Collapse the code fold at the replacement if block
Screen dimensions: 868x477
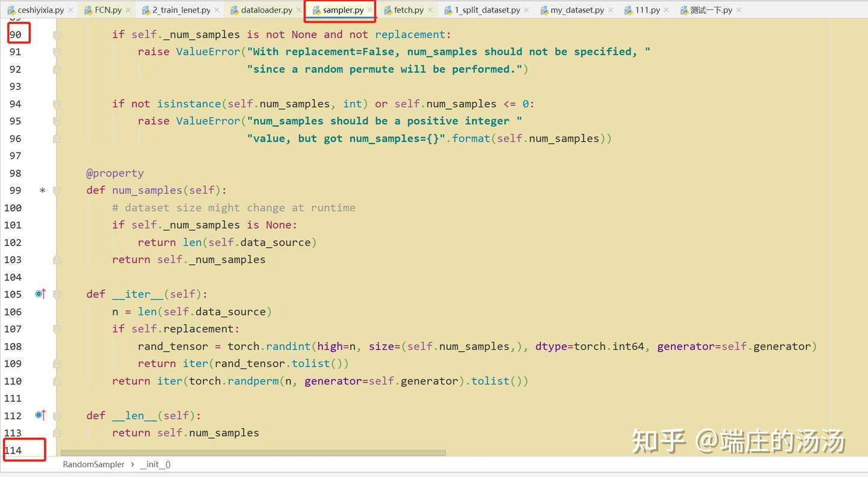tap(57, 329)
